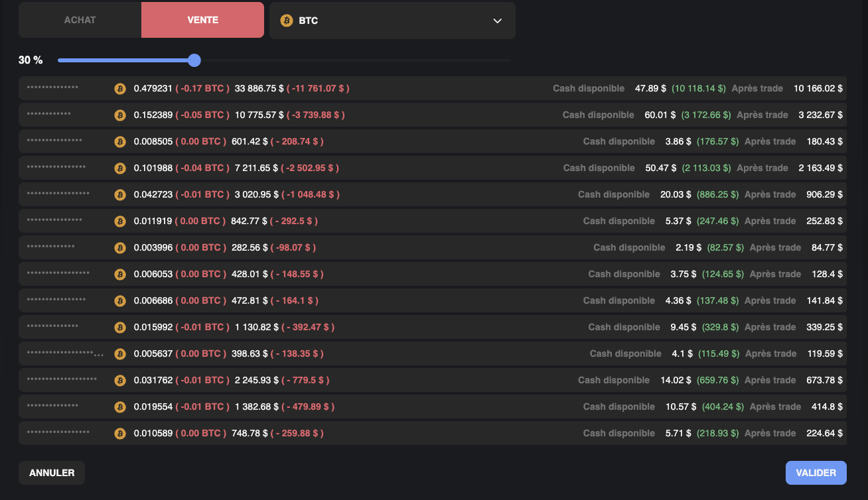
Task: Click the BTC icon on the 0.008505 row
Action: (120, 141)
